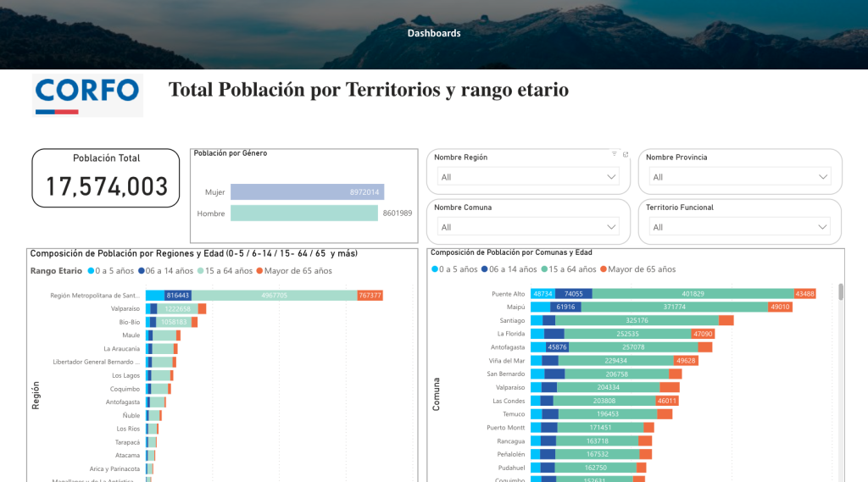The height and width of the screenshot is (482, 868).
Task: Select Puente Alto 15 a 64 años bar segment
Action: click(693, 294)
